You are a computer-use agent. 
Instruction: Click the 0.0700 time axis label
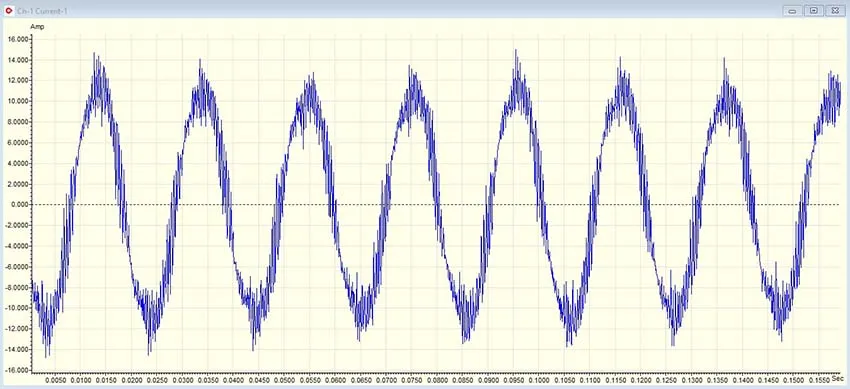[x=387, y=381]
